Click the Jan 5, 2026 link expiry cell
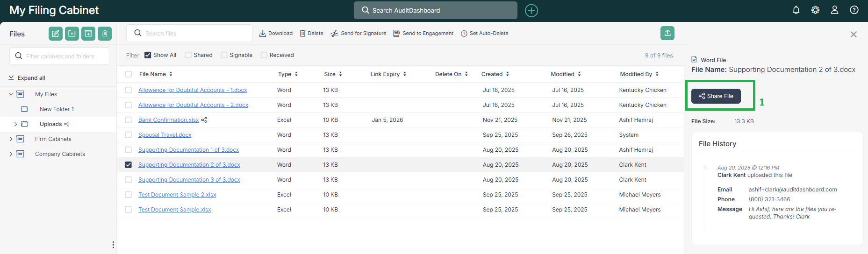Image resolution: width=868 pixels, height=254 pixels. (x=387, y=120)
